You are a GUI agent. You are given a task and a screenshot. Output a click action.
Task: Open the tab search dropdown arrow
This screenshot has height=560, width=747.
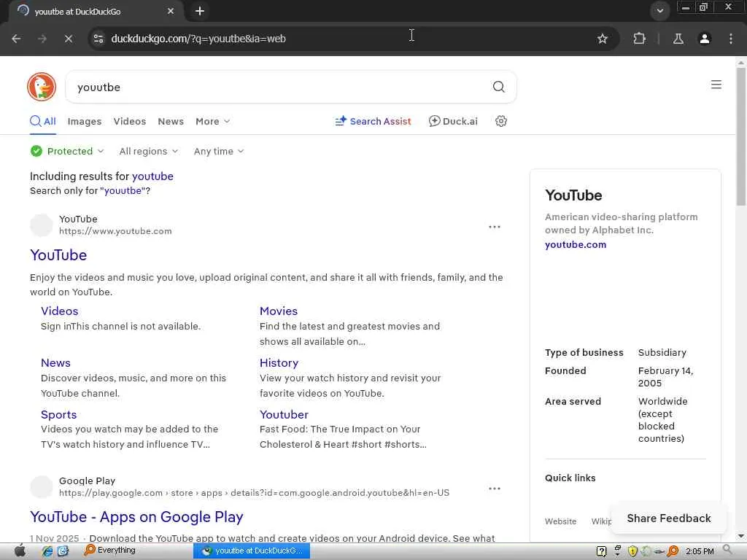point(659,11)
